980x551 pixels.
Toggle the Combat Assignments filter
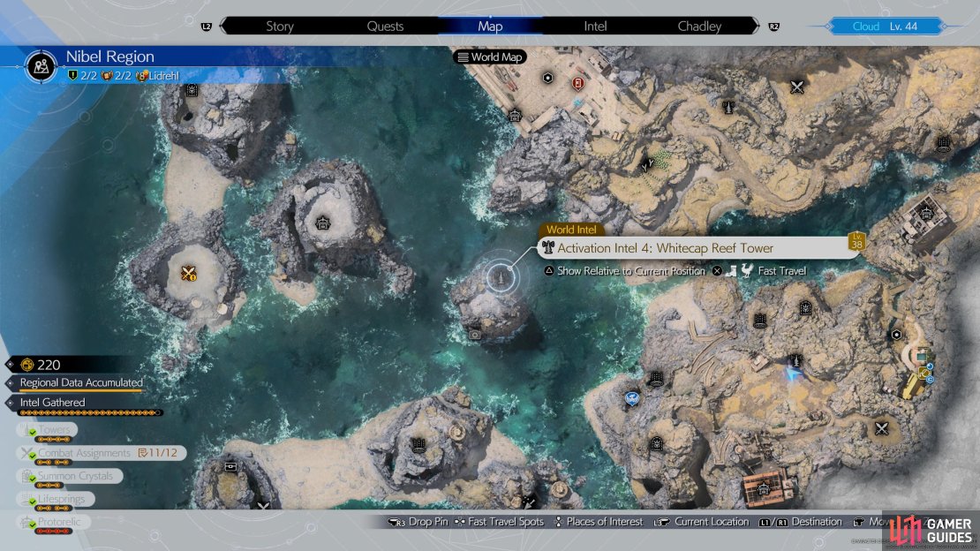[x=102, y=453]
